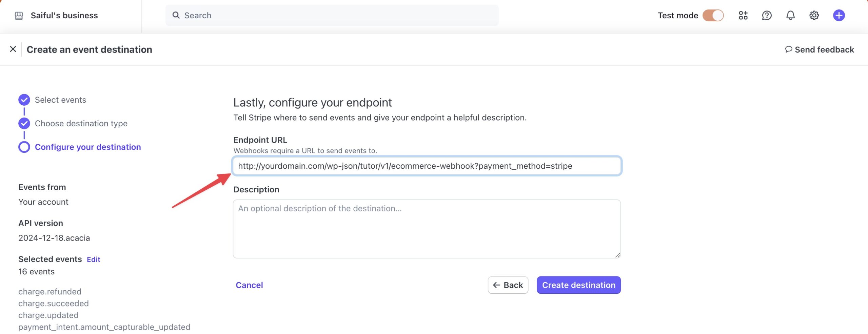Close the Create an event destination dialog
Image resolution: width=868 pixels, height=334 pixels.
pyautogui.click(x=13, y=49)
